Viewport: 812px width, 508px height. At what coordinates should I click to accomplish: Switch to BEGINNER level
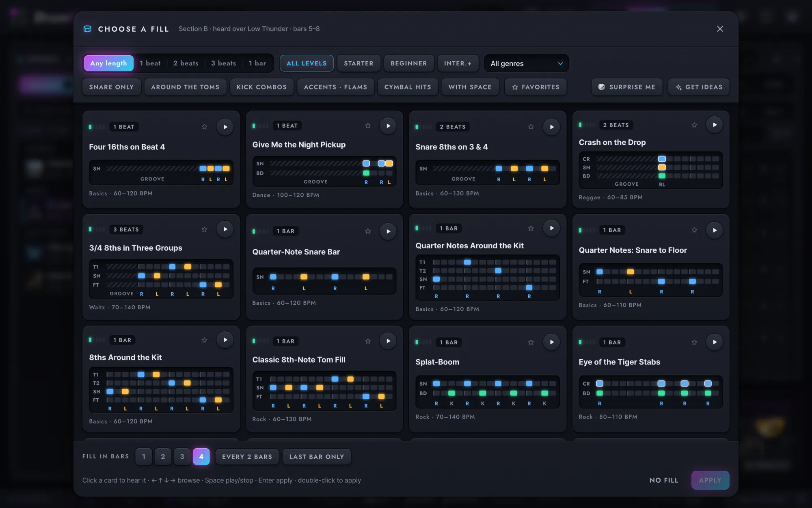point(409,63)
